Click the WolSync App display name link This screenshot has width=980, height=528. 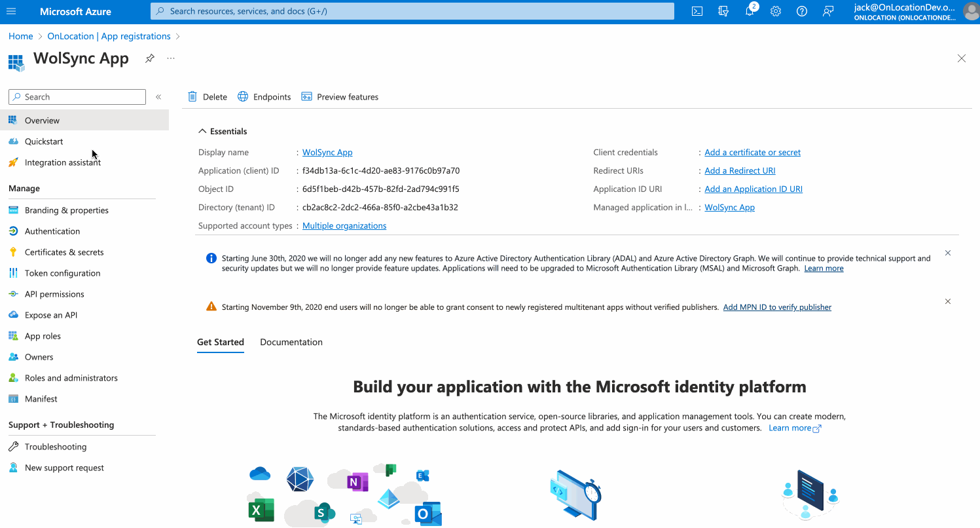pyautogui.click(x=327, y=153)
